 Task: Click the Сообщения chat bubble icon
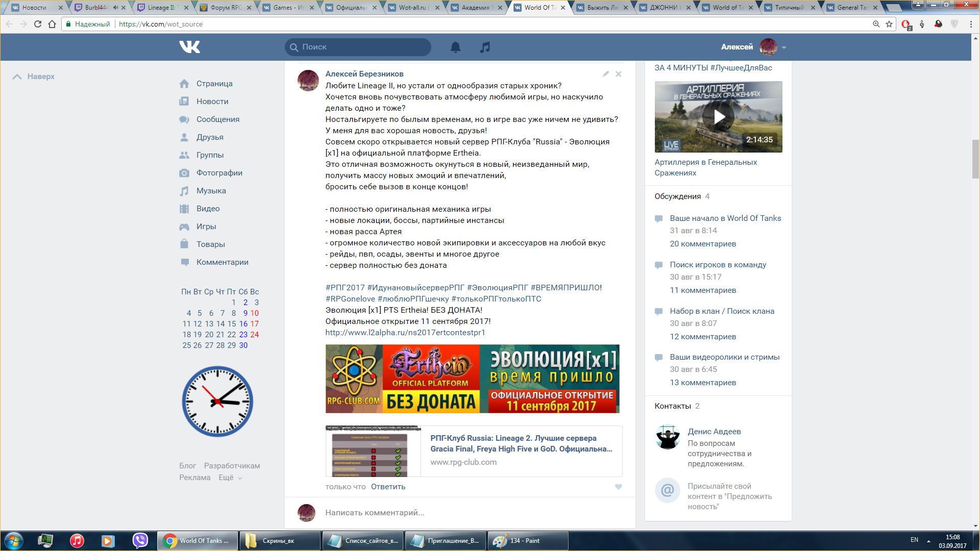point(184,119)
